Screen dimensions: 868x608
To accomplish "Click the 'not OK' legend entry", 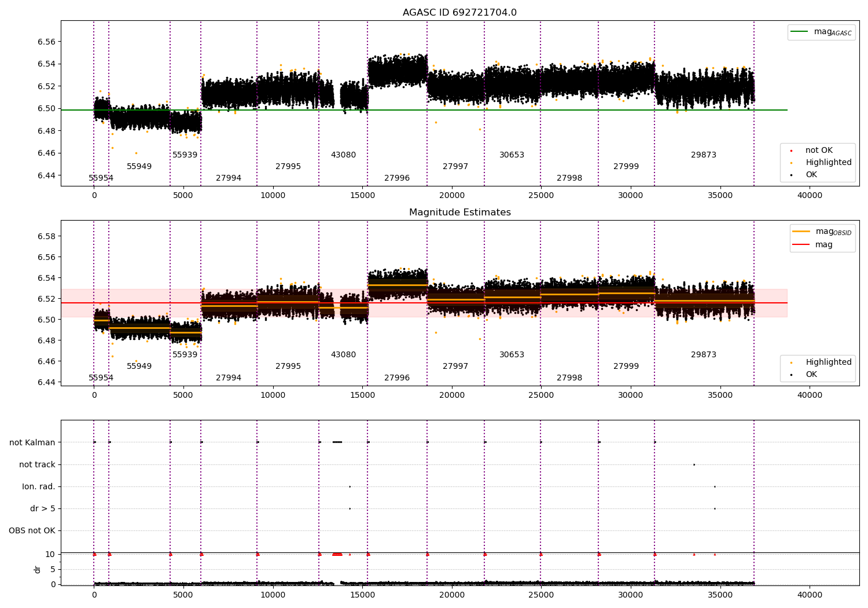I will pos(818,150).
